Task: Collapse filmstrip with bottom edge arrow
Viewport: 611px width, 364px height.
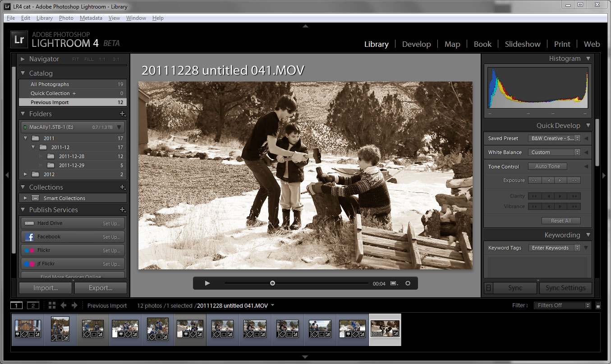Action: (x=305, y=357)
